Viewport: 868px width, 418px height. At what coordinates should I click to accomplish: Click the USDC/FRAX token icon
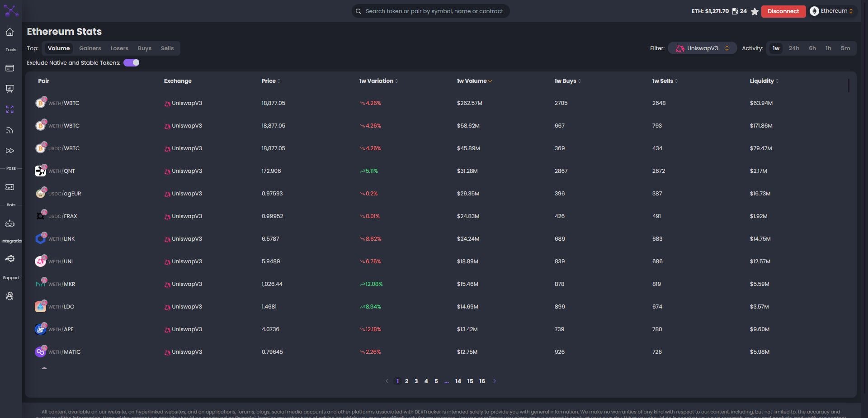(x=41, y=216)
